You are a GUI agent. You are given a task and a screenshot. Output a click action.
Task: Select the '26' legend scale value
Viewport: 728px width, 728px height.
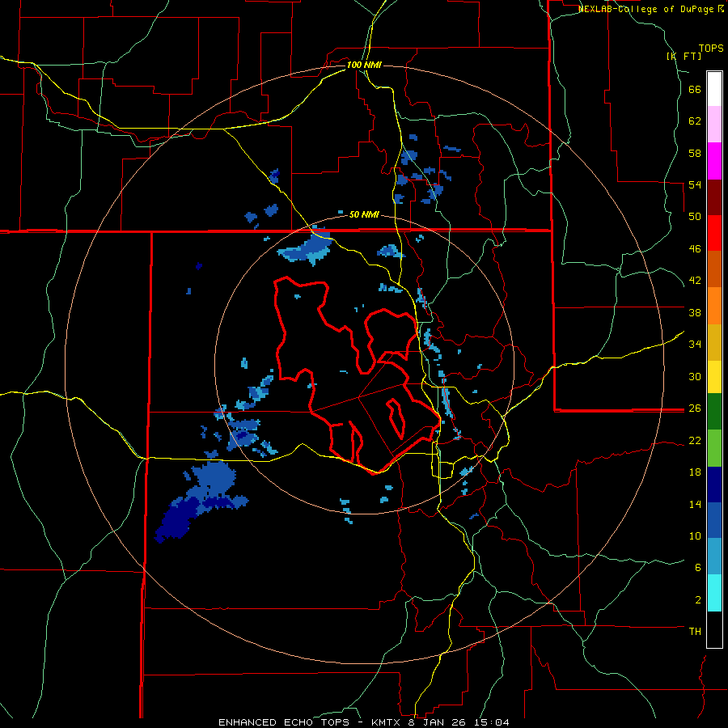pos(695,408)
